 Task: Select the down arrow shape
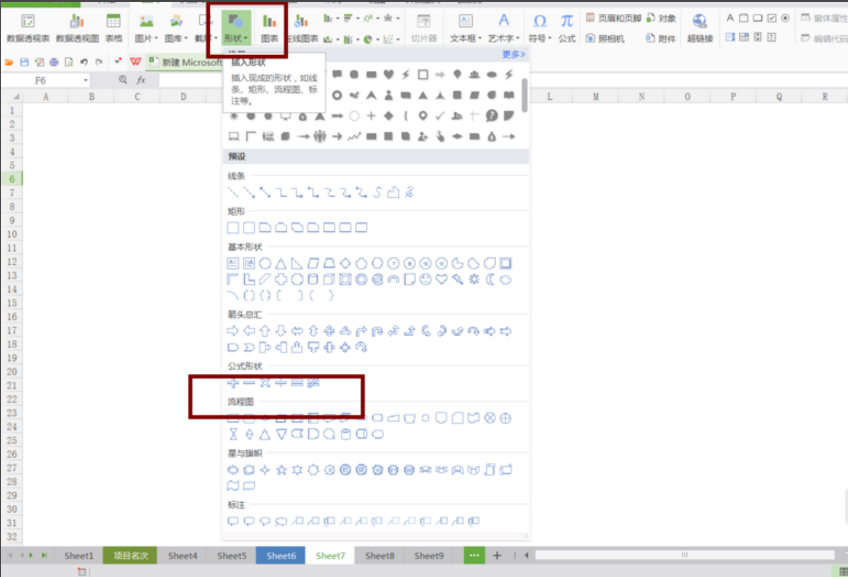pos(281,331)
